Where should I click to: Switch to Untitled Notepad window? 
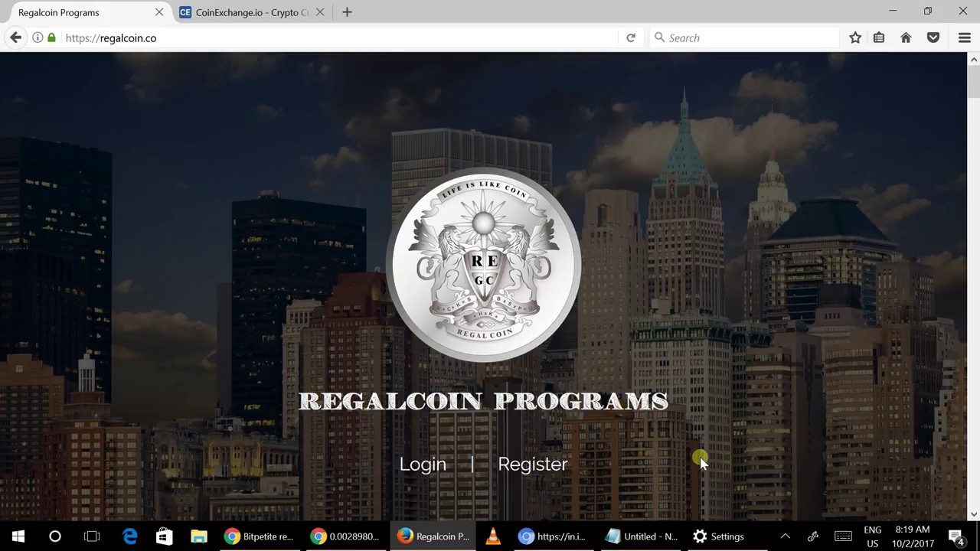point(640,536)
